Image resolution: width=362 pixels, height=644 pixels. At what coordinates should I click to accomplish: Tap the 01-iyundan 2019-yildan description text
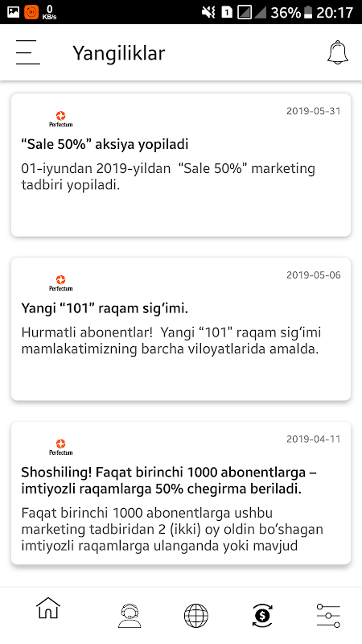point(168,177)
